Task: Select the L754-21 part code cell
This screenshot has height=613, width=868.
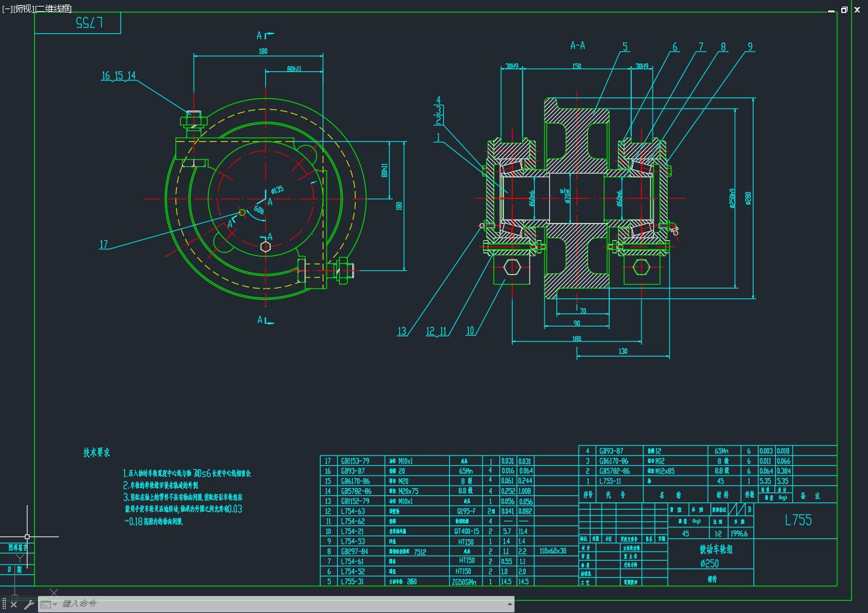Action: tap(352, 531)
